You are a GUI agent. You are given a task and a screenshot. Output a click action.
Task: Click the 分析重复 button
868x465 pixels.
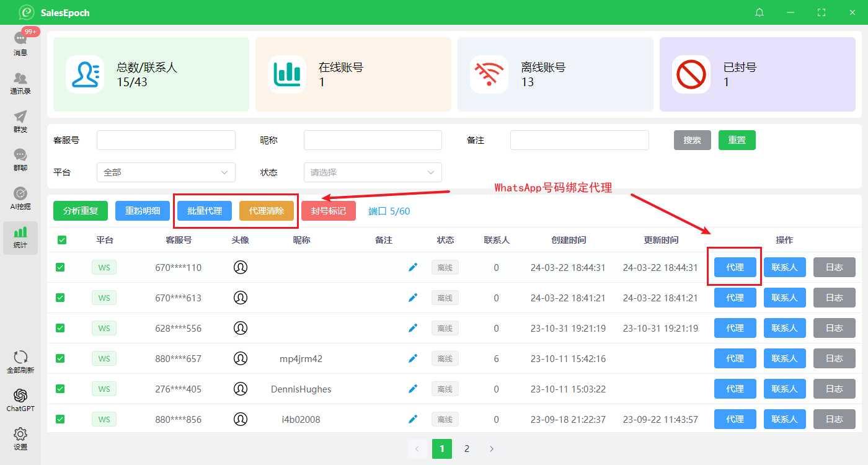(81, 211)
